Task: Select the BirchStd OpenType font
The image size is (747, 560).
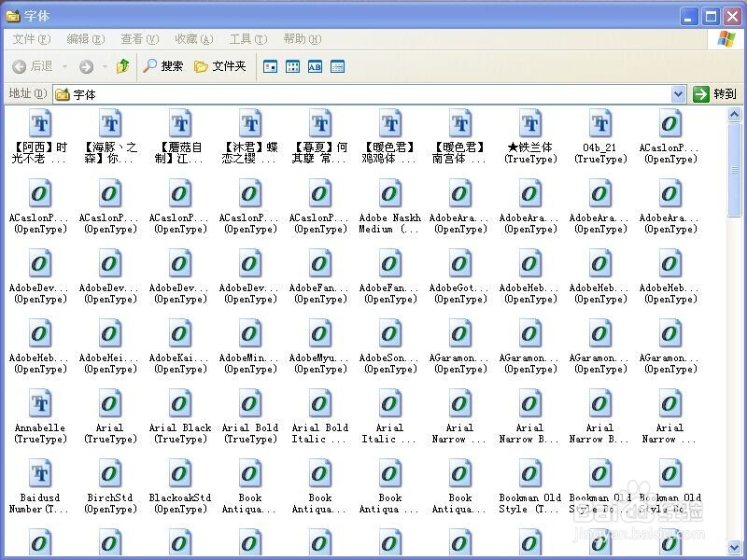Action: [110, 486]
